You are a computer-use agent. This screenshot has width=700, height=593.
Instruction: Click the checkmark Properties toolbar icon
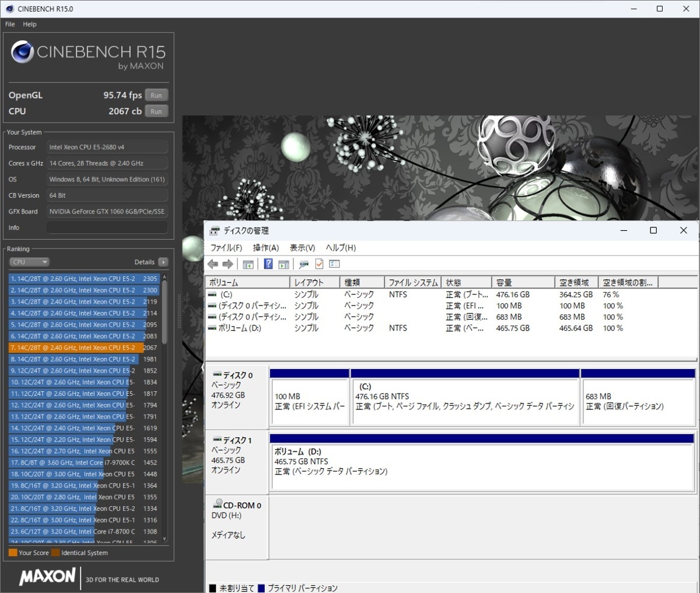click(x=319, y=264)
